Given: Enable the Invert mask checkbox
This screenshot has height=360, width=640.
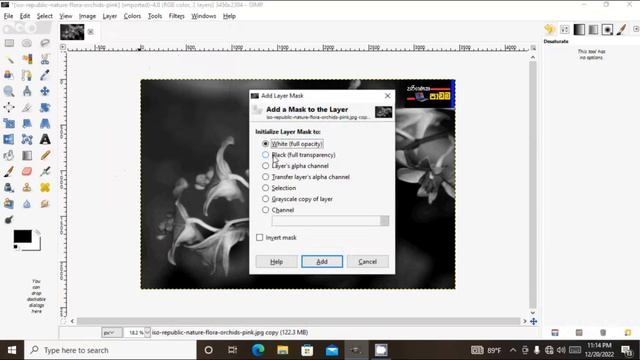Looking at the screenshot, I should (x=260, y=238).
